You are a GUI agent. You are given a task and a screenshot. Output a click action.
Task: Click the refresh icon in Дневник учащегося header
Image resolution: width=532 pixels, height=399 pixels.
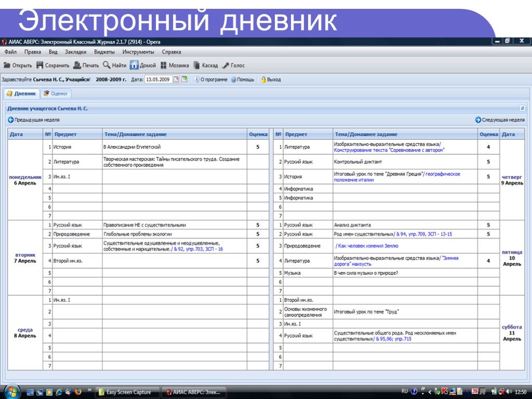522,108
